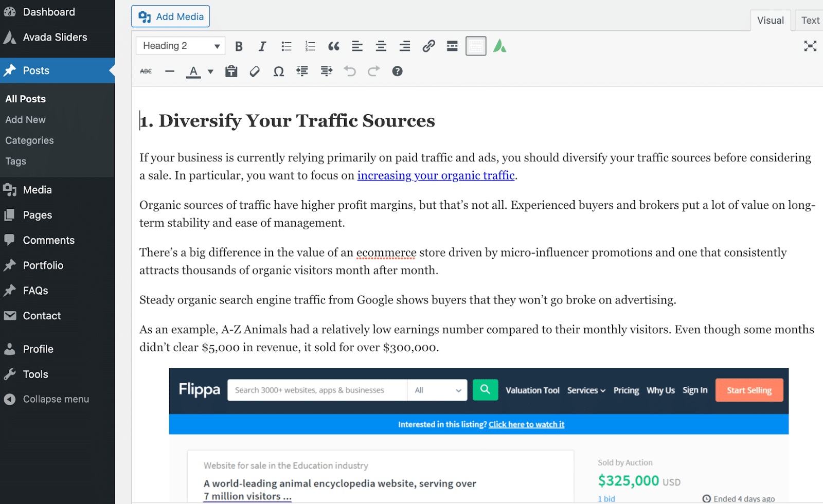Enter distraction-free fullscreen mode
This screenshot has height=504, width=823.
810,46
